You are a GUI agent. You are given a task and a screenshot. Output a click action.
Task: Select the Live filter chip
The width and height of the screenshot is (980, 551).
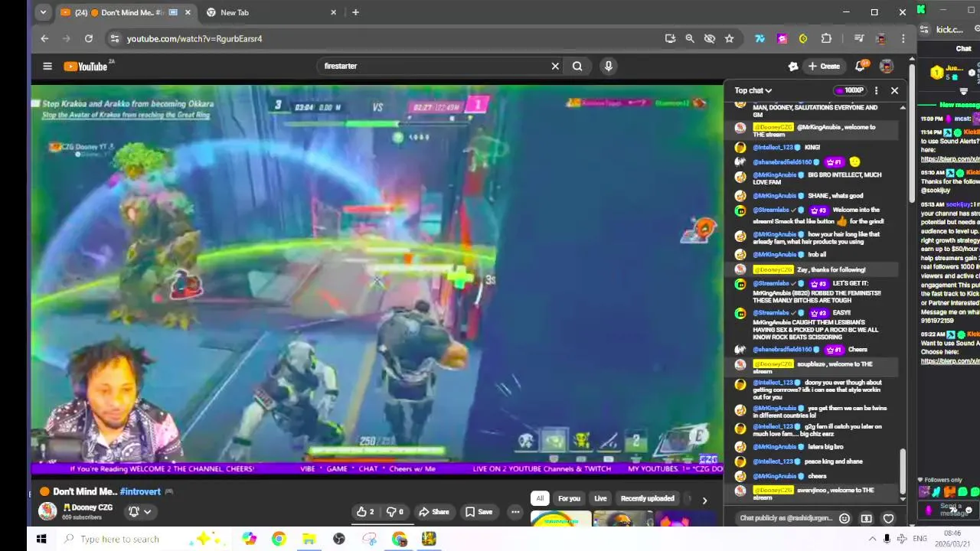600,498
